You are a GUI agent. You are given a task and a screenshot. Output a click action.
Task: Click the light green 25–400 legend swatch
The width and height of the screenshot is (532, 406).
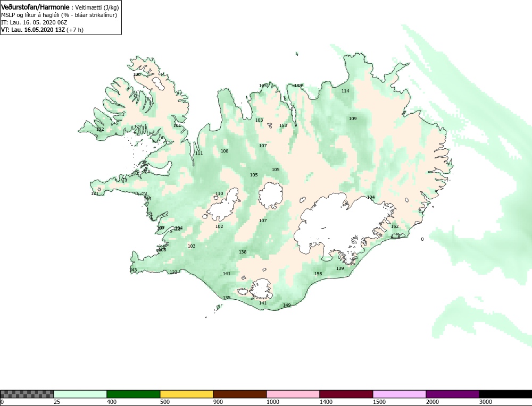click(80, 394)
